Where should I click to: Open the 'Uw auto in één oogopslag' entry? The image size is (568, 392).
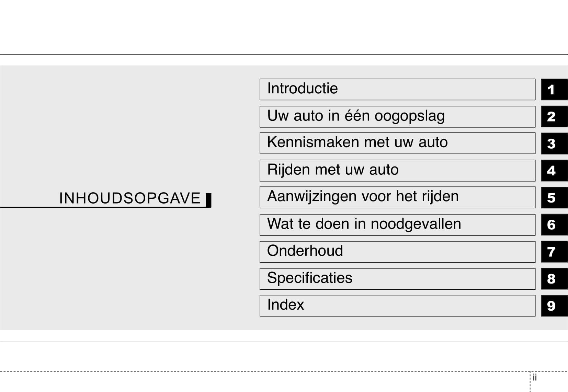click(397, 117)
